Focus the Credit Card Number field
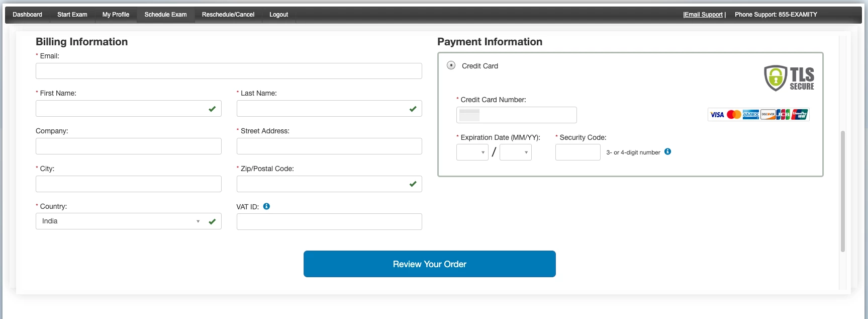Image resolution: width=868 pixels, height=319 pixels. point(517,115)
